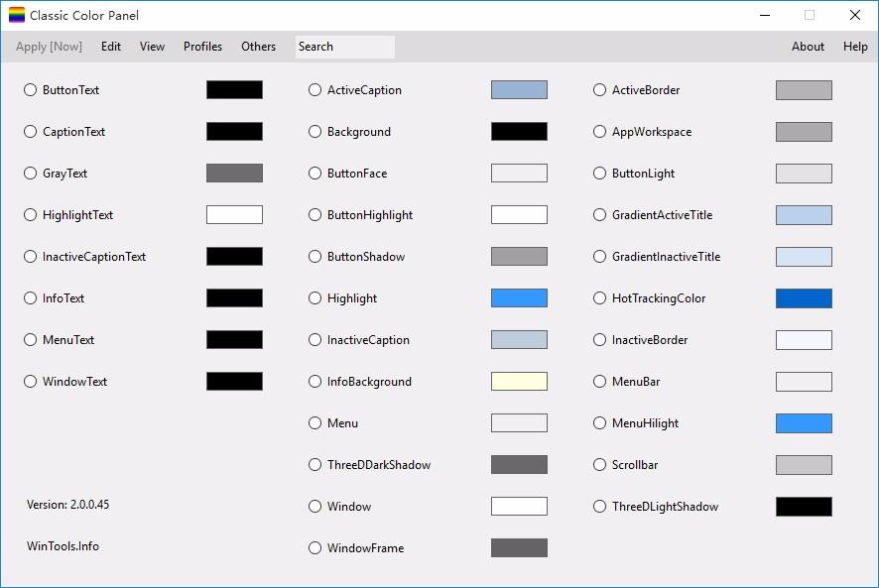Click the ThreeDLightShadow black swatch
The image size is (879, 588).
[804, 506]
